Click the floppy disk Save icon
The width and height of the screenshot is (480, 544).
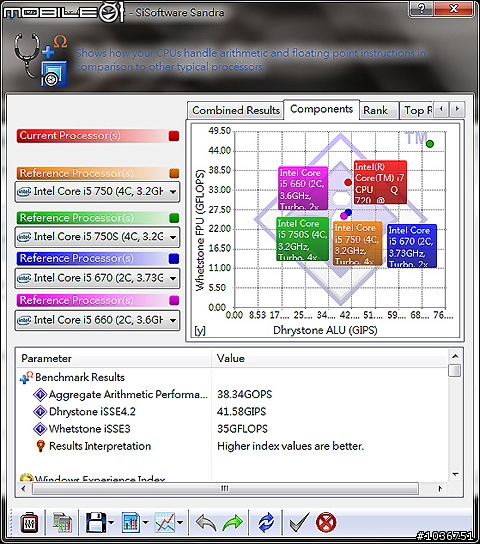pos(96,522)
